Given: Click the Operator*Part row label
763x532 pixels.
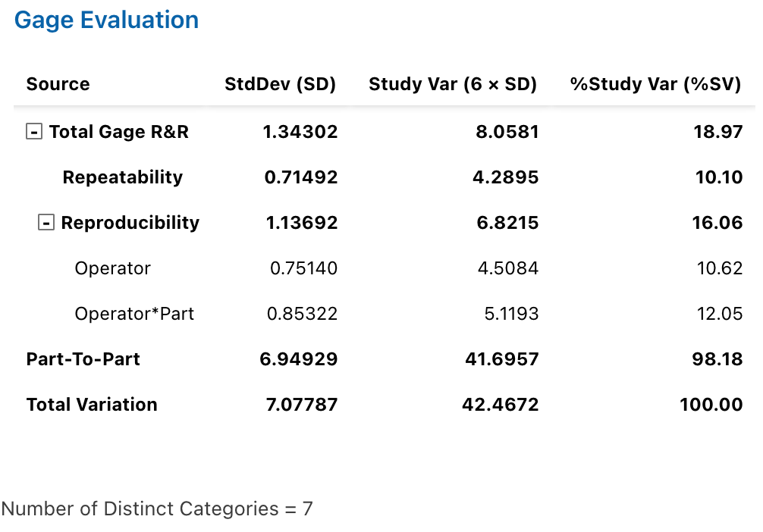Looking at the screenshot, I should click(x=134, y=314).
